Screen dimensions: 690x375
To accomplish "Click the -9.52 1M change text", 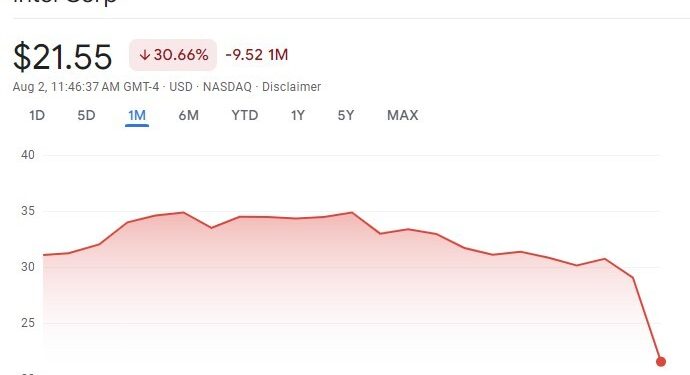I will coord(257,55).
